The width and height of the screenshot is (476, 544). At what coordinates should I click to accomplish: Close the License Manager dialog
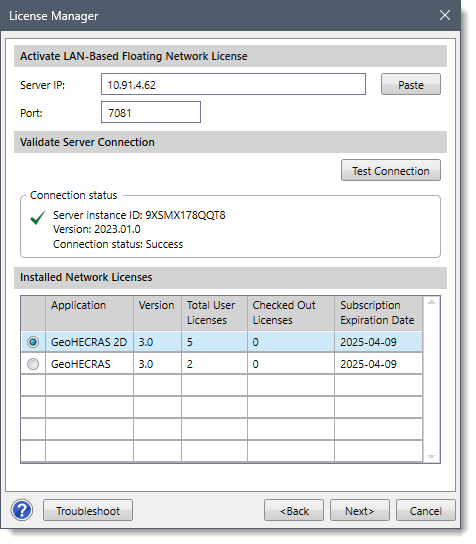pyautogui.click(x=445, y=15)
